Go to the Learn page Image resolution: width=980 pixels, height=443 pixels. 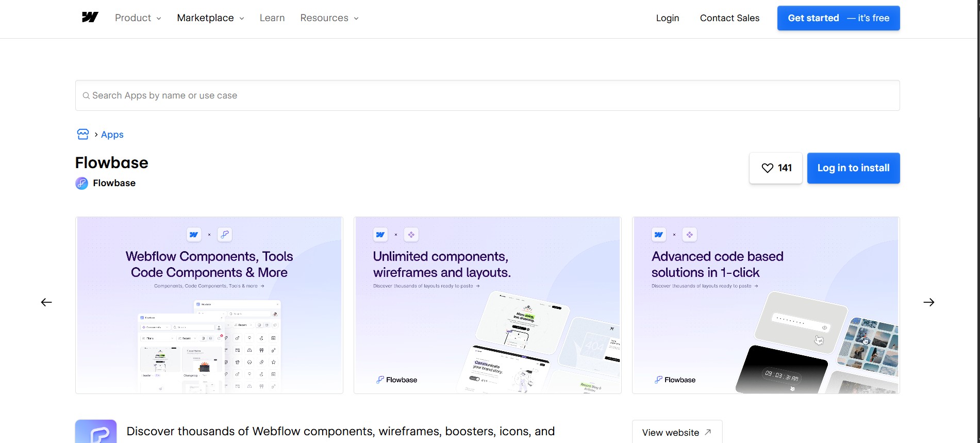(272, 18)
